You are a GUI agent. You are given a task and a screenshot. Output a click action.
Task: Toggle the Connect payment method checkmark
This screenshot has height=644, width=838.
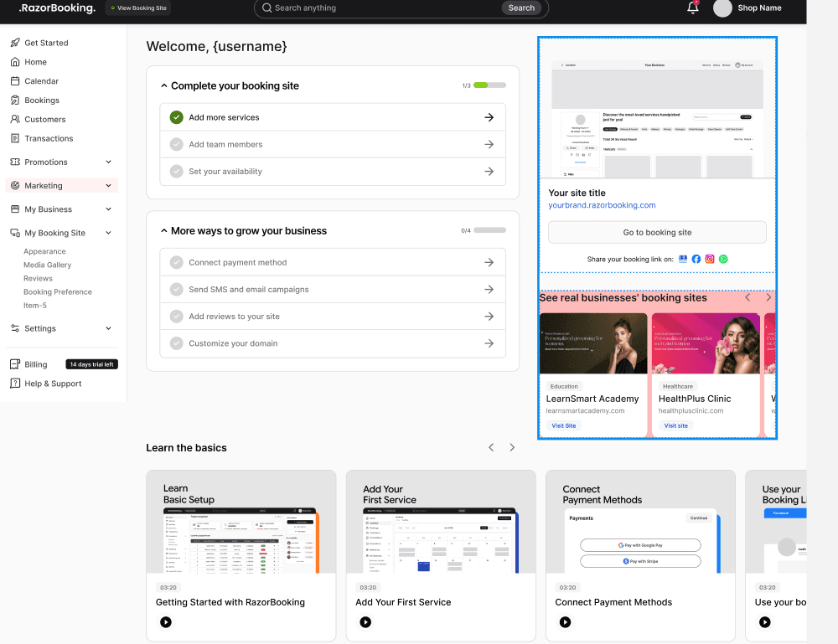coord(176,262)
